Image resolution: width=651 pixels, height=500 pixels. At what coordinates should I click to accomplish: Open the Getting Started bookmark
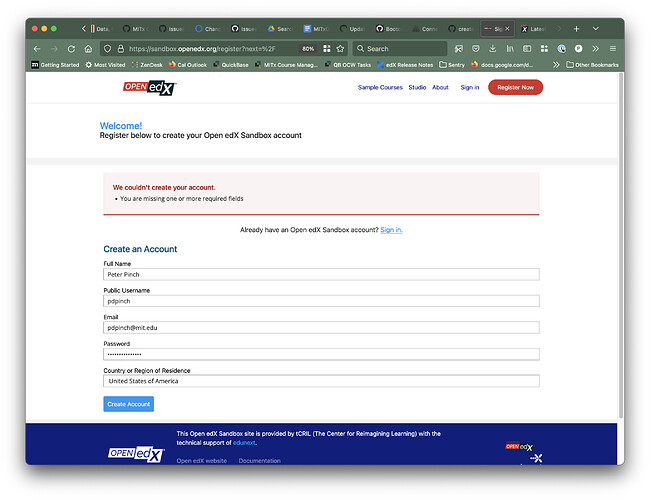click(x=55, y=65)
